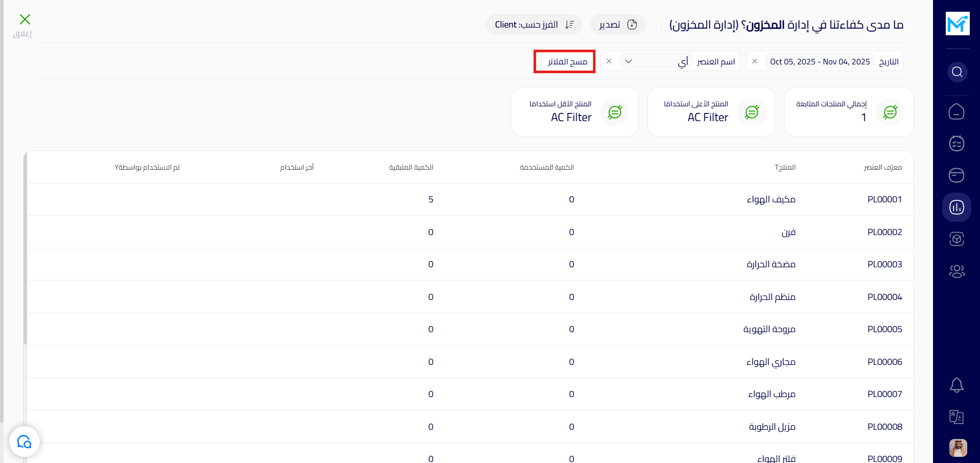Open the payments card icon in sidebar
Image resolution: width=980 pixels, height=463 pixels.
point(956,175)
